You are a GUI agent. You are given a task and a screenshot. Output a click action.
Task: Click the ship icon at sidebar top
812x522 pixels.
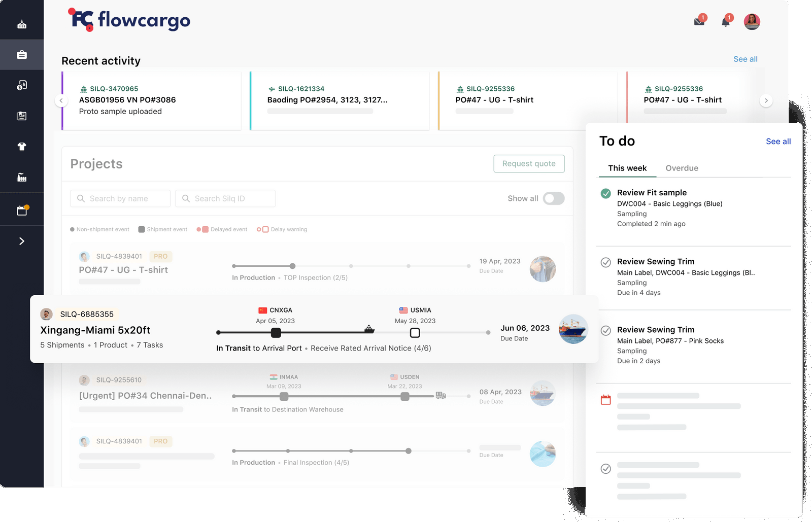22,24
